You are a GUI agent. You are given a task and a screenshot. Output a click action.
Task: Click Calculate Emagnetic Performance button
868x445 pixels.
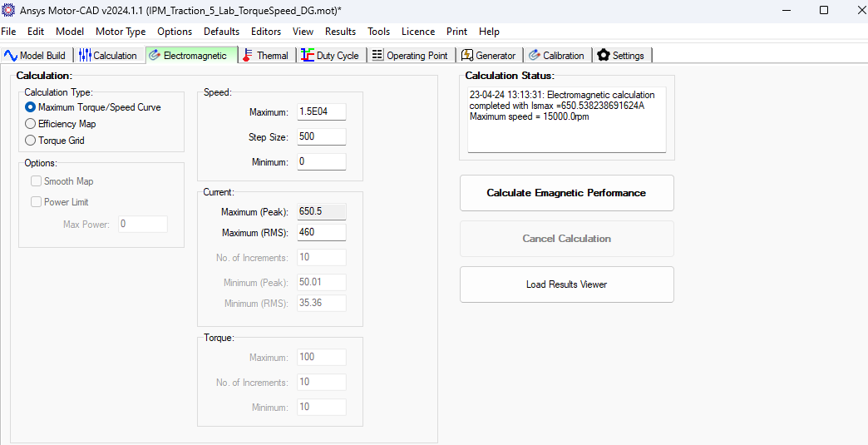coord(567,193)
